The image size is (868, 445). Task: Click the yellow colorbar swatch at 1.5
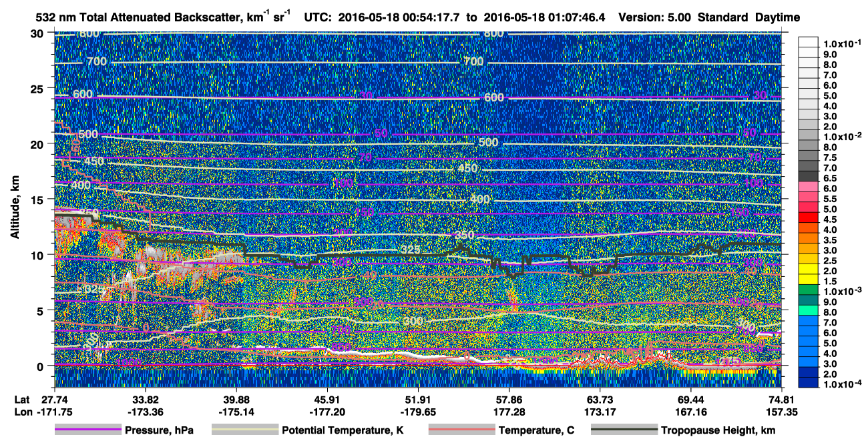pyautogui.click(x=809, y=280)
